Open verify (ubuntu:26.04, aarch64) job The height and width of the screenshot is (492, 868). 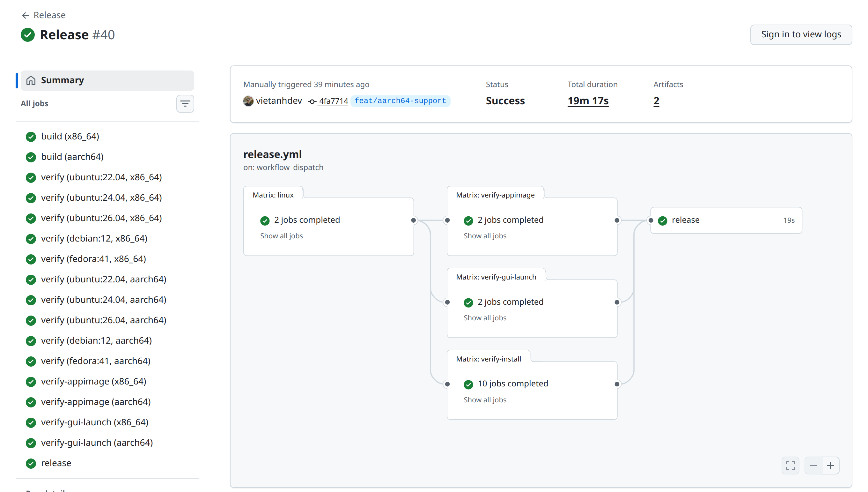tap(107, 320)
